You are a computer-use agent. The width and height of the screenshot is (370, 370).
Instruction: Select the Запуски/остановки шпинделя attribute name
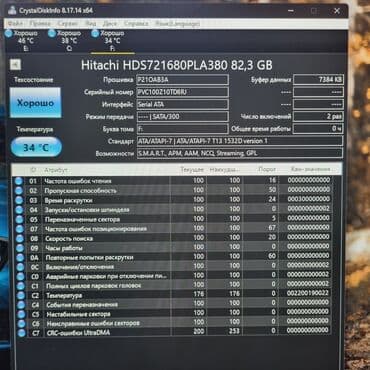click(x=87, y=210)
